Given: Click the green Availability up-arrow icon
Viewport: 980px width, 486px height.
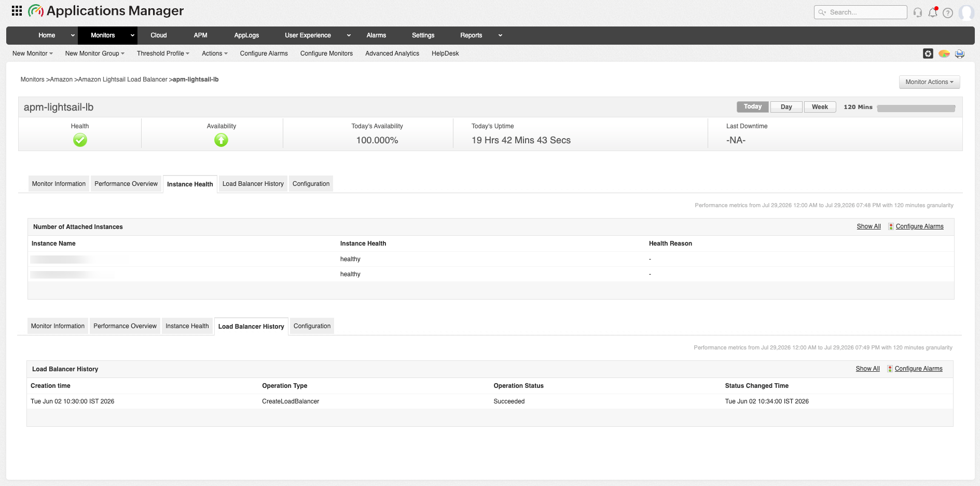Looking at the screenshot, I should click(x=221, y=140).
